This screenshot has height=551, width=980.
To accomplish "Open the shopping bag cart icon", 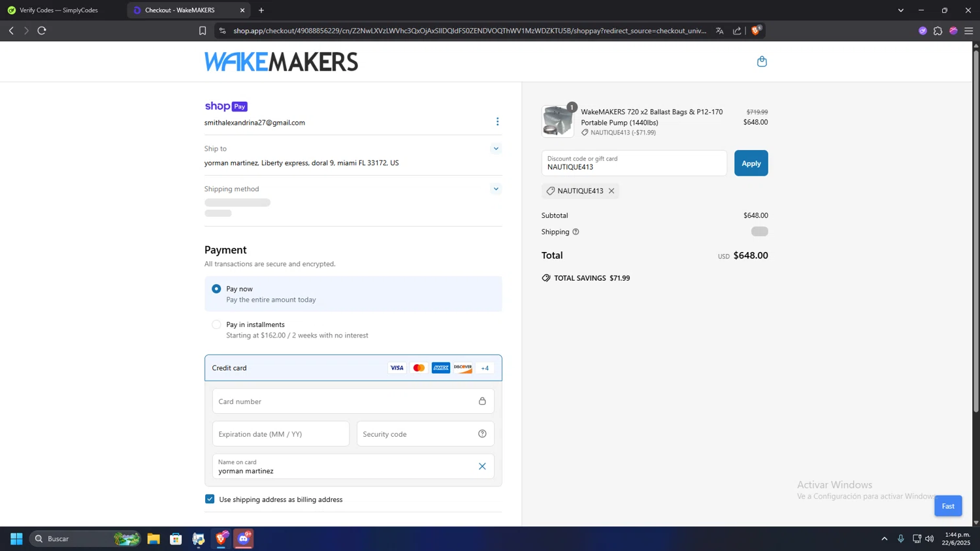I will pos(762,61).
